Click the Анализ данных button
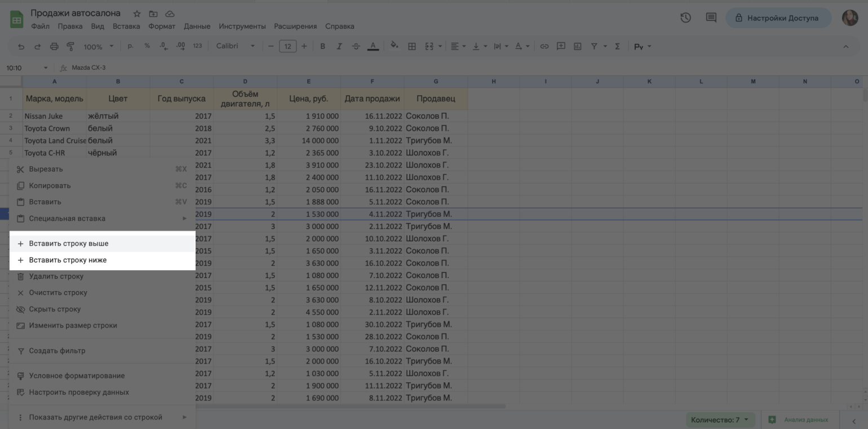 tap(799, 419)
